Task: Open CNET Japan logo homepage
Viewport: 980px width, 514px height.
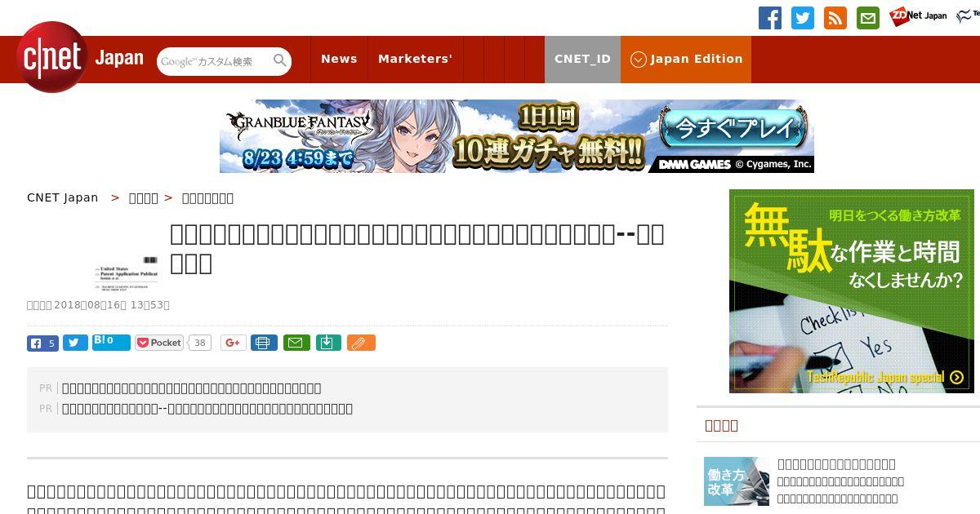Action: pyautogui.click(x=79, y=57)
